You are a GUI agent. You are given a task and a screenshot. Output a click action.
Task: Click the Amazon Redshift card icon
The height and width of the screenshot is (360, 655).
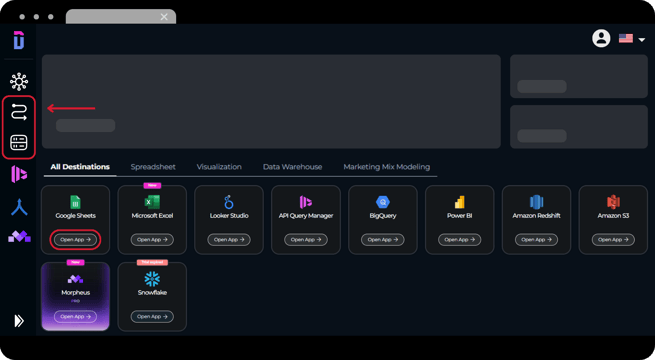click(536, 202)
